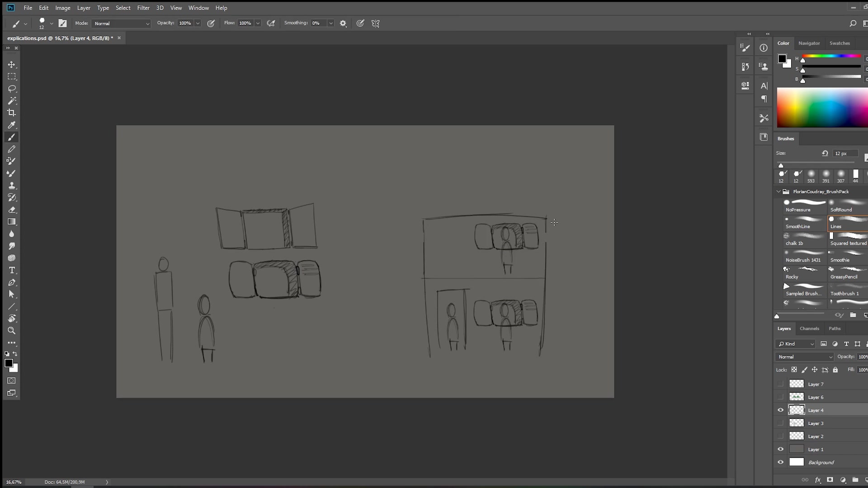
Task: Switch to the Channels tab
Action: click(x=810, y=328)
